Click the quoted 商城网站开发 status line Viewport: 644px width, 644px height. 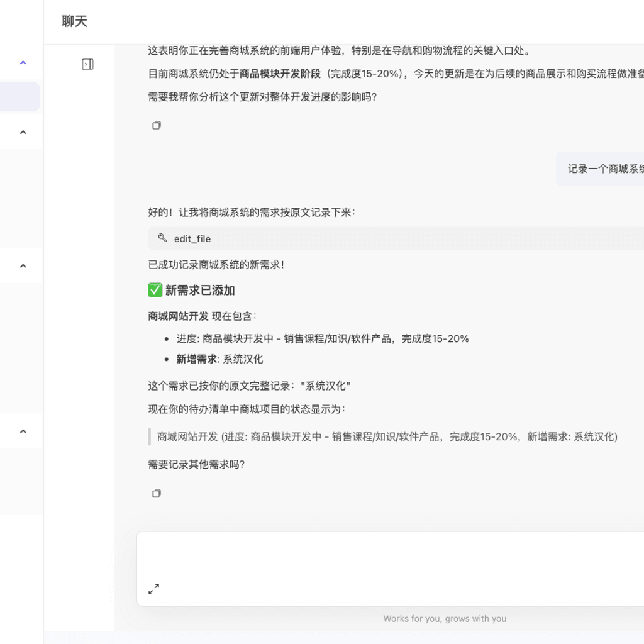(x=387, y=436)
